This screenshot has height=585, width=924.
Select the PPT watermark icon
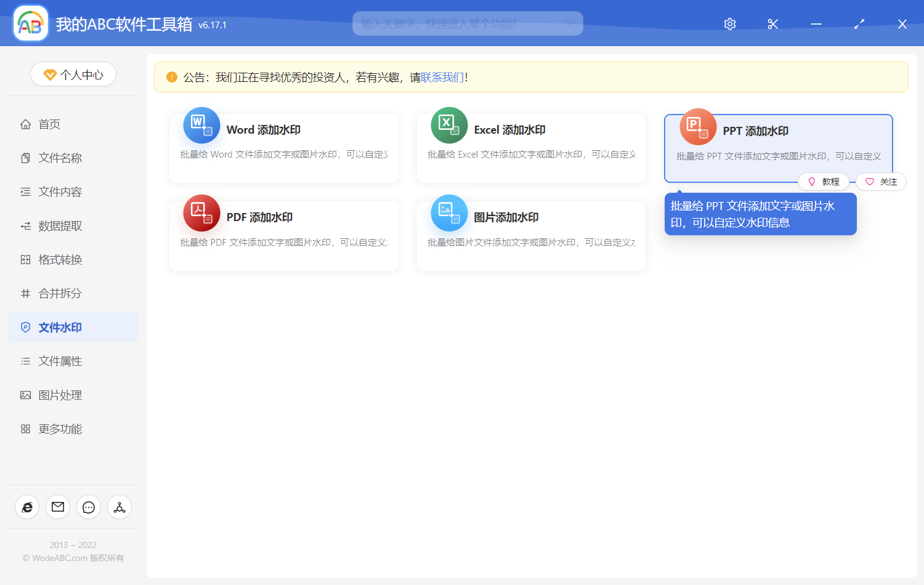point(697,127)
